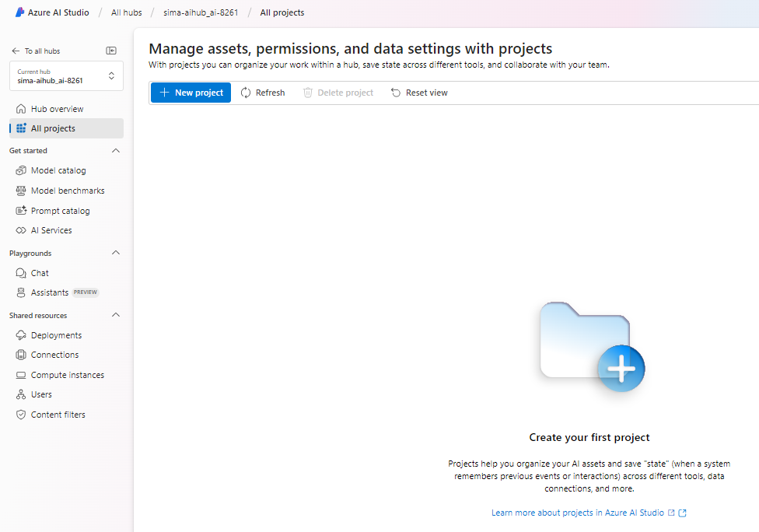This screenshot has height=532, width=759.
Task: Open Learn more about projects link
Action: click(578, 513)
